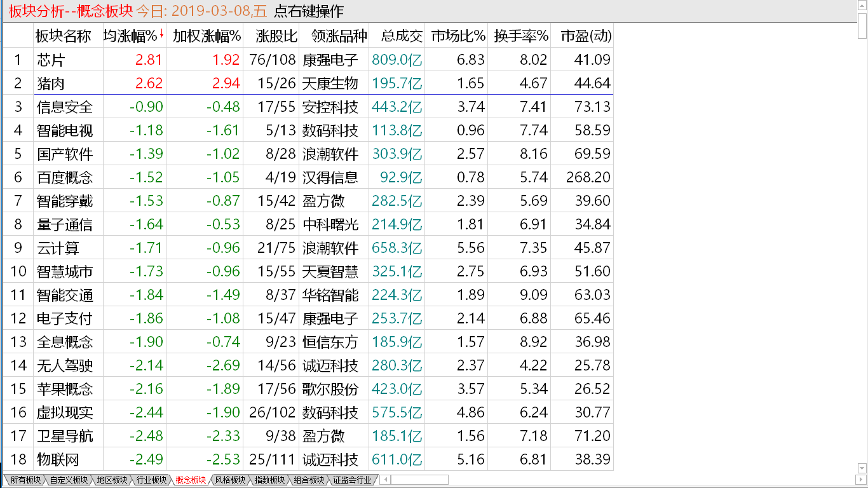Select the 卫星导航 sector name
The width and height of the screenshot is (868, 488).
pos(65,436)
